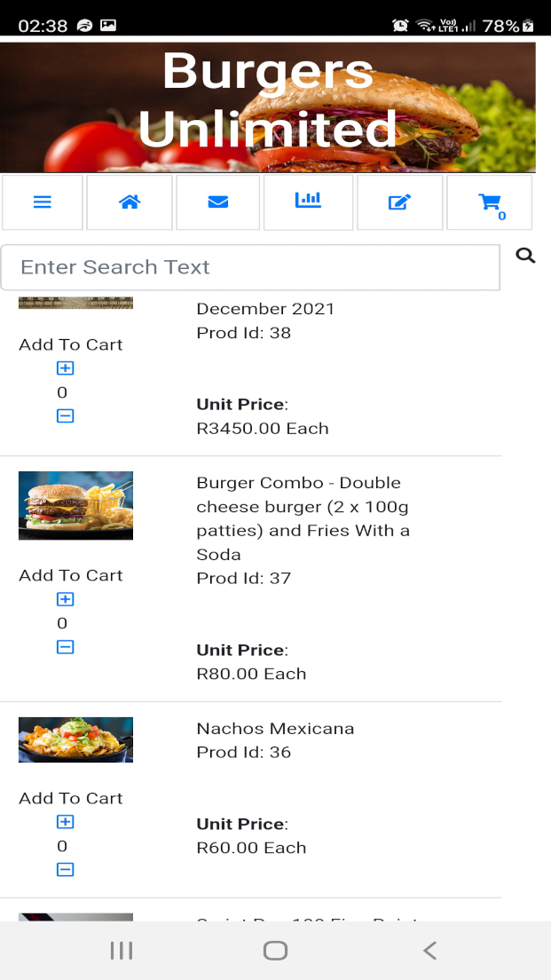
Task: Open the hamburger menu icon
Action: [x=43, y=202]
